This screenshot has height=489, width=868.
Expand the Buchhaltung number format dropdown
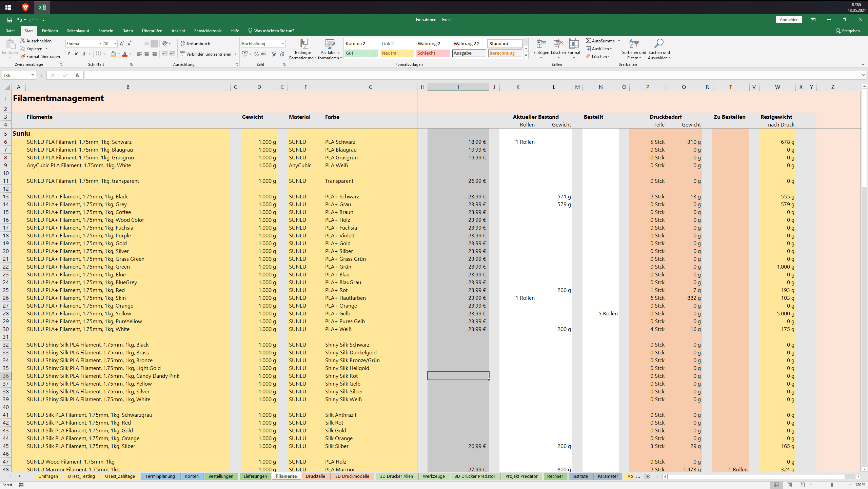point(283,44)
